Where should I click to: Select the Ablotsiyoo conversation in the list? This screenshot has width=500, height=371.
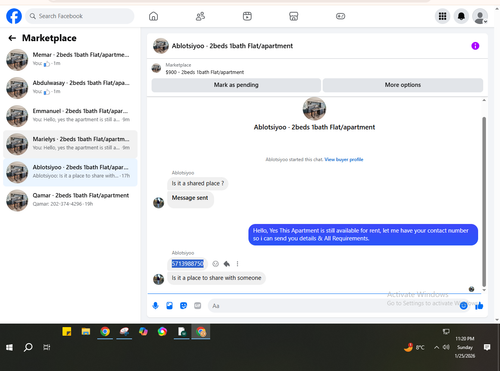coord(70,172)
